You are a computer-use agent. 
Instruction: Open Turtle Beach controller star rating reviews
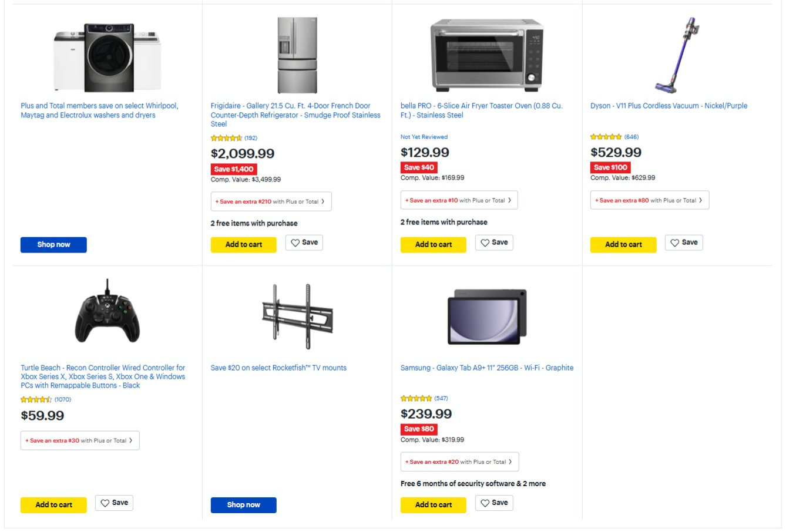point(45,399)
